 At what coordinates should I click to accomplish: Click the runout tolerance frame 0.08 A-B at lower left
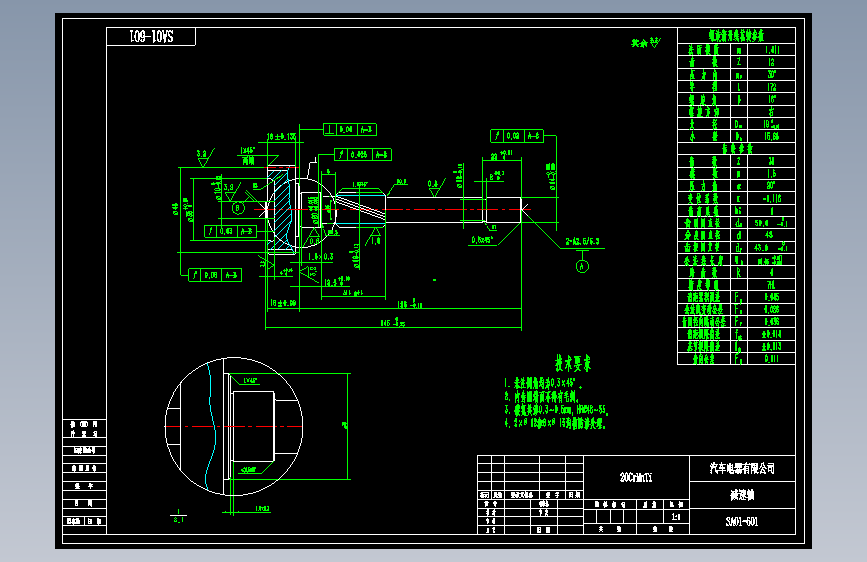215,275
